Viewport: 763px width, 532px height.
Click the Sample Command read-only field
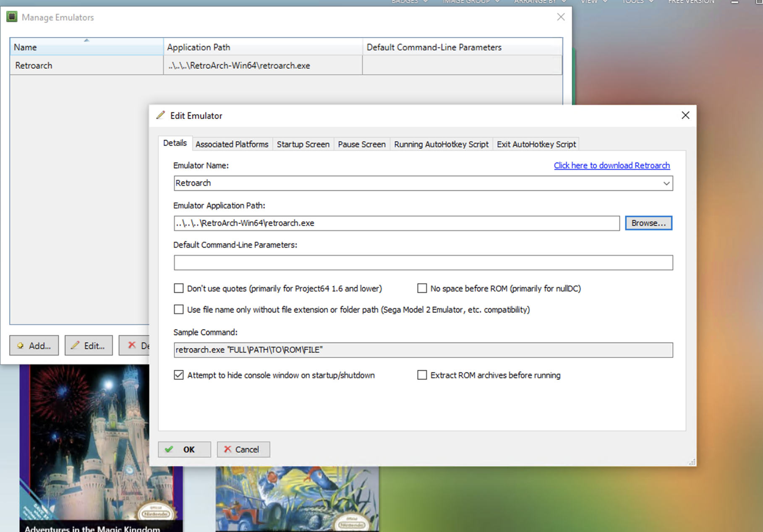pos(423,350)
